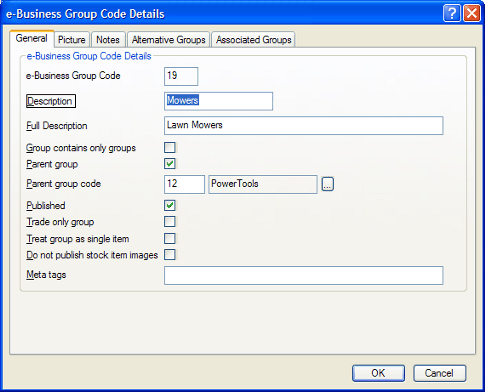The width and height of the screenshot is (485, 392).
Task: Click the Parent group code field with 12
Action: 184,184
